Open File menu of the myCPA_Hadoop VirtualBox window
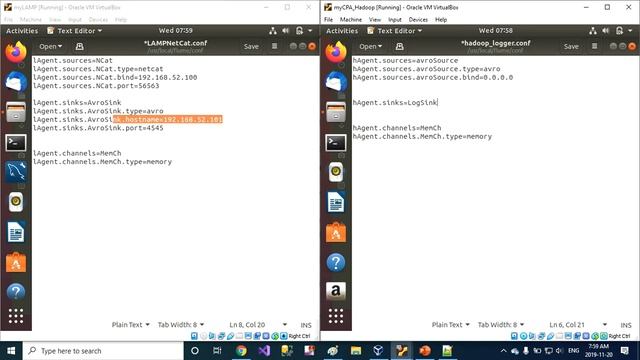Screen dimensions: 640x360 click(328, 20)
